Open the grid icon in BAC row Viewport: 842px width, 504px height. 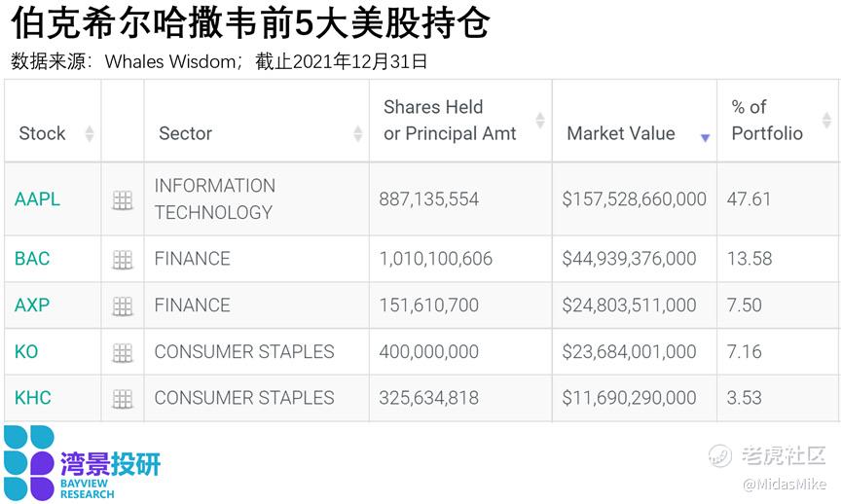[x=123, y=260]
